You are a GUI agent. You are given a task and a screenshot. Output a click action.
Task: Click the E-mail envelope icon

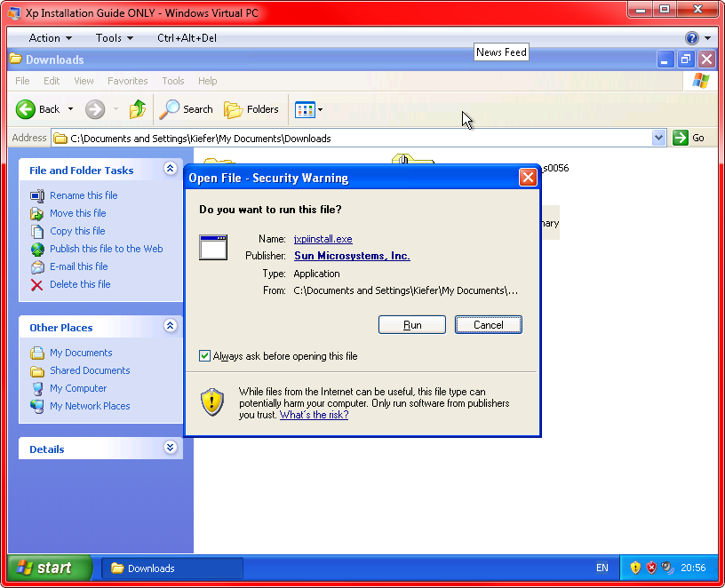coord(37,266)
